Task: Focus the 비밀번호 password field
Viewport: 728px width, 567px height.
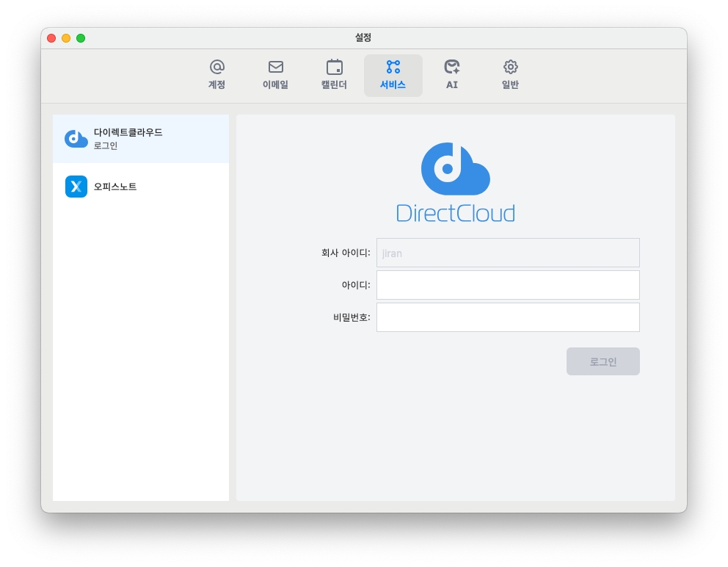Action: pyautogui.click(x=508, y=317)
